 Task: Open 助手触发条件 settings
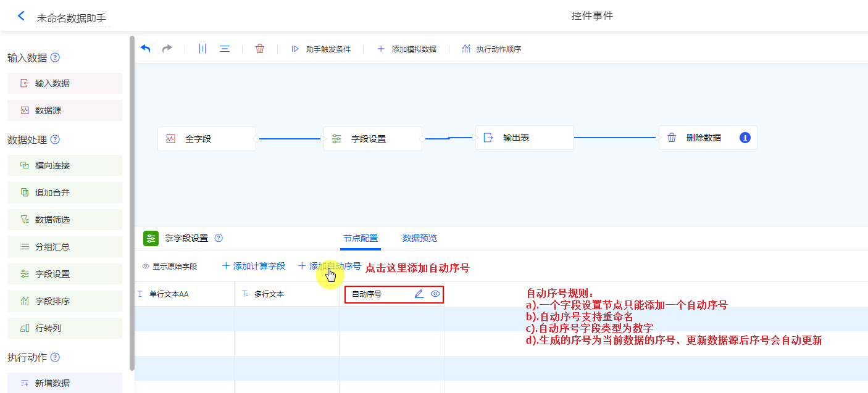[321, 49]
